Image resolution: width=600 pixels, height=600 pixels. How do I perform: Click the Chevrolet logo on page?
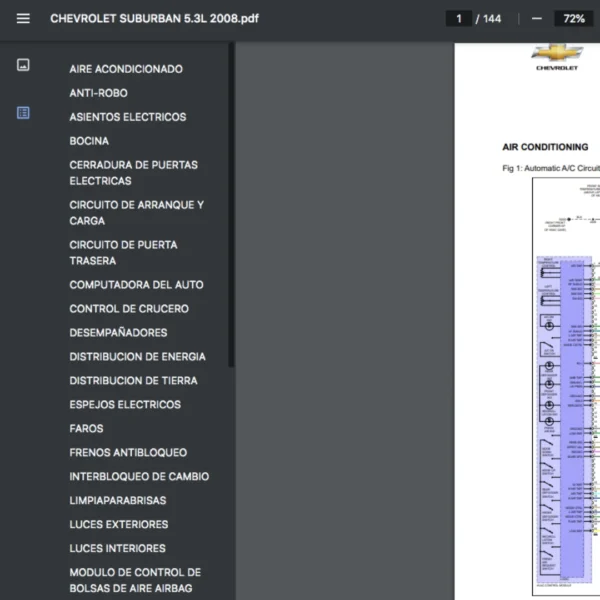[557, 57]
